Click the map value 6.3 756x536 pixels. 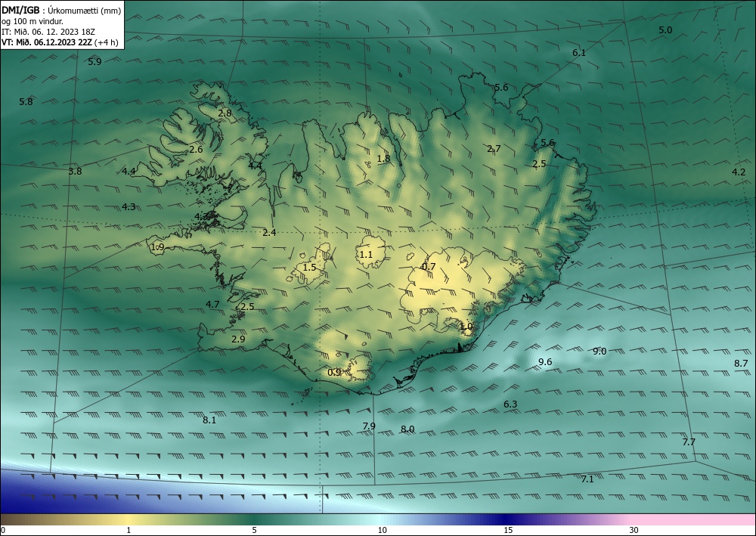[510, 404]
